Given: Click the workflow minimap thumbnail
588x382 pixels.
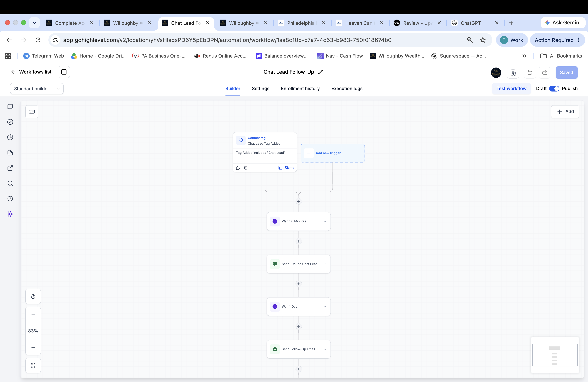Looking at the screenshot, I should click(555, 355).
